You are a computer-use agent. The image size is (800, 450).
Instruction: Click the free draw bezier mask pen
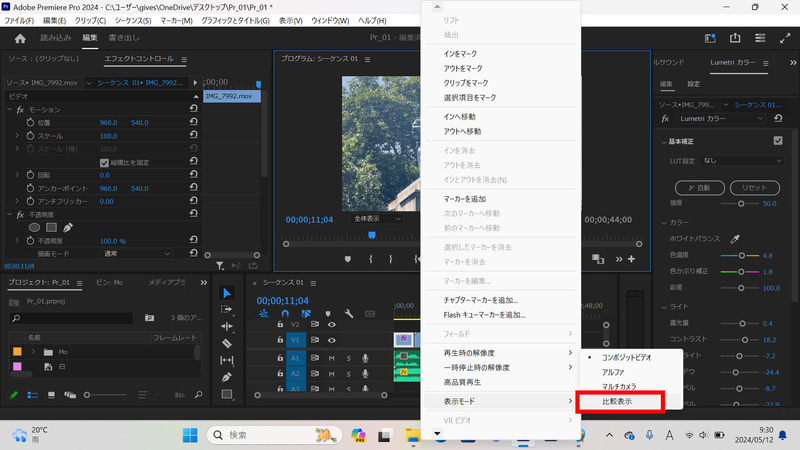68,228
